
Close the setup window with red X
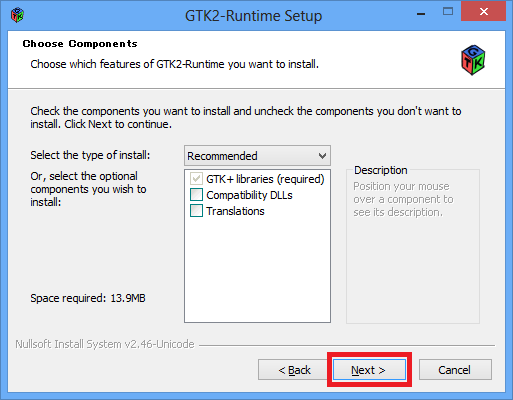(x=483, y=11)
